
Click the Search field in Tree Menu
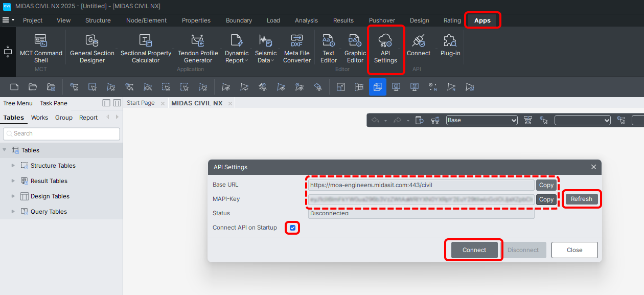pos(62,133)
